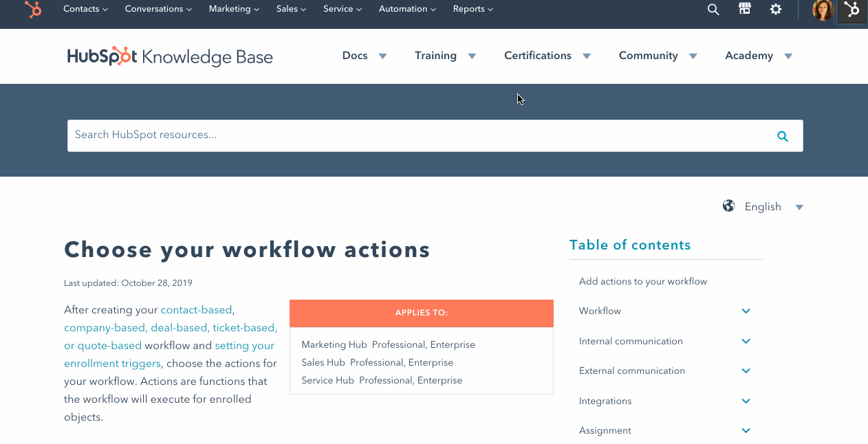Viewport: 868px width, 444px height.
Task: Click the HubSpot Knowledge Base logo
Action: pyautogui.click(x=170, y=56)
